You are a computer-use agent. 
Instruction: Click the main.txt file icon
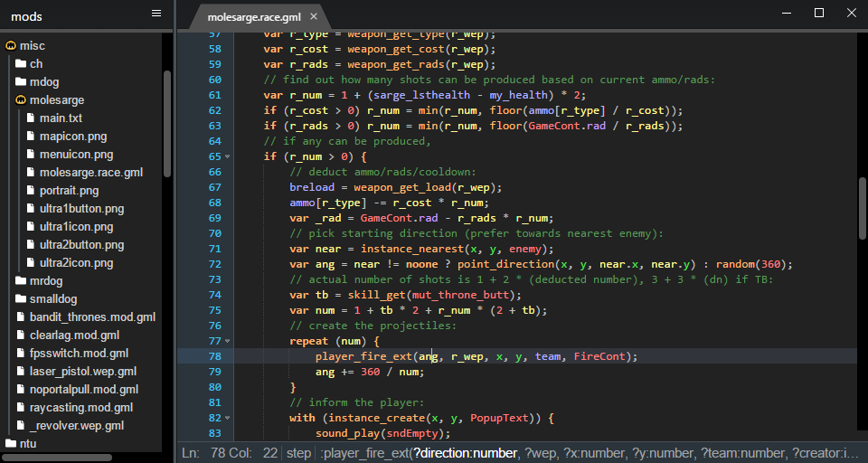tap(31, 118)
